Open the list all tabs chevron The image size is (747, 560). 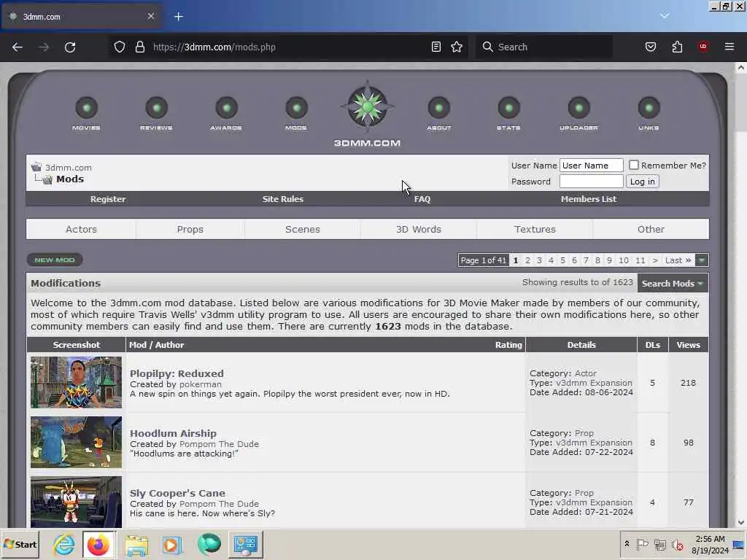coord(664,16)
